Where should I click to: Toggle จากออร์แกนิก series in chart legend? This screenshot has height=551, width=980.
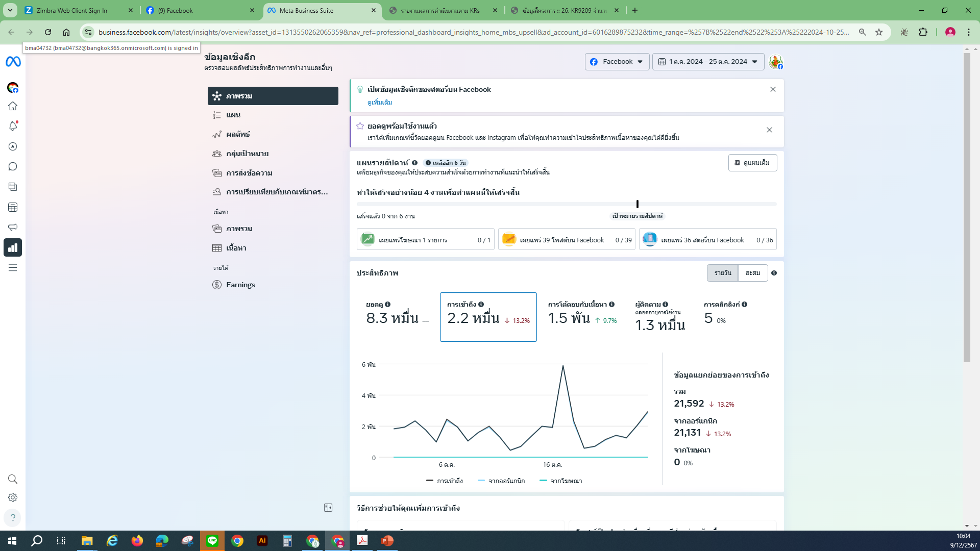501,481
